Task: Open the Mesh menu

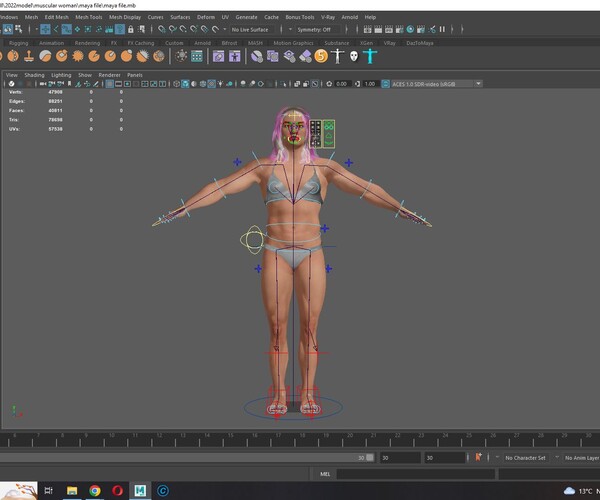Action: [31, 17]
